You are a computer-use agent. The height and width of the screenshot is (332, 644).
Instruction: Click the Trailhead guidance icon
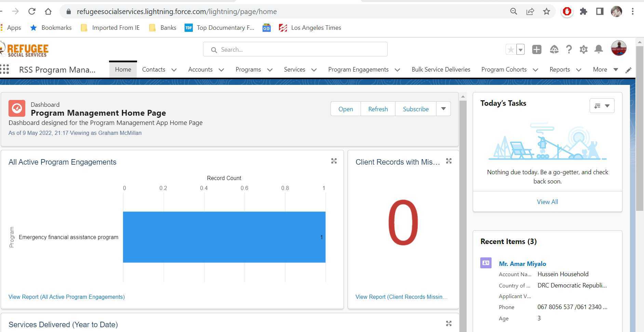tap(554, 50)
